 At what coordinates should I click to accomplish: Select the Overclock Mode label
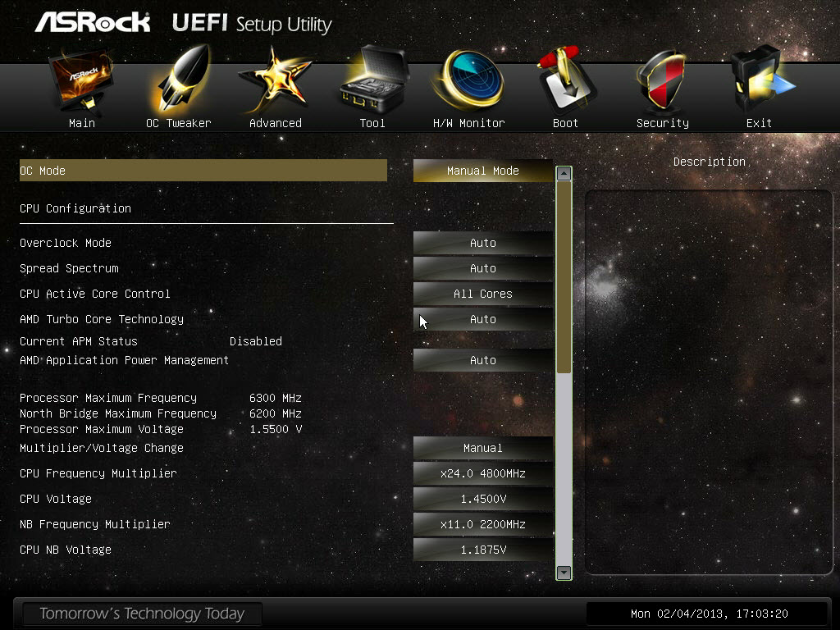(x=66, y=243)
